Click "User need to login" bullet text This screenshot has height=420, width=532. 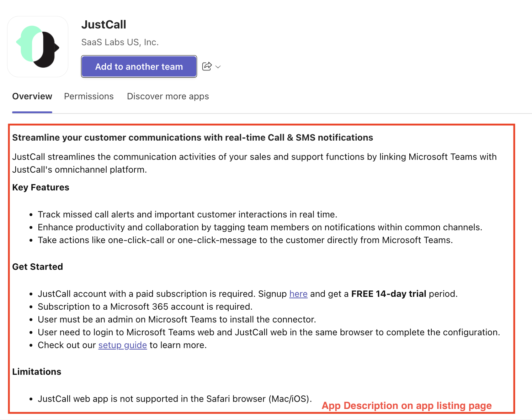tap(269, 332)
